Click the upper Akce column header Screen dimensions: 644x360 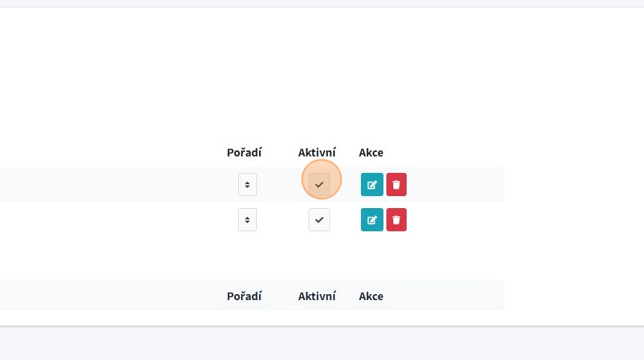[371, 153]
